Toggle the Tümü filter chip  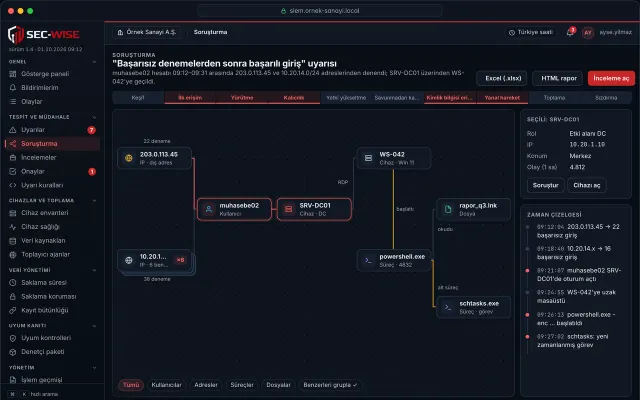(x=131, y=385)
